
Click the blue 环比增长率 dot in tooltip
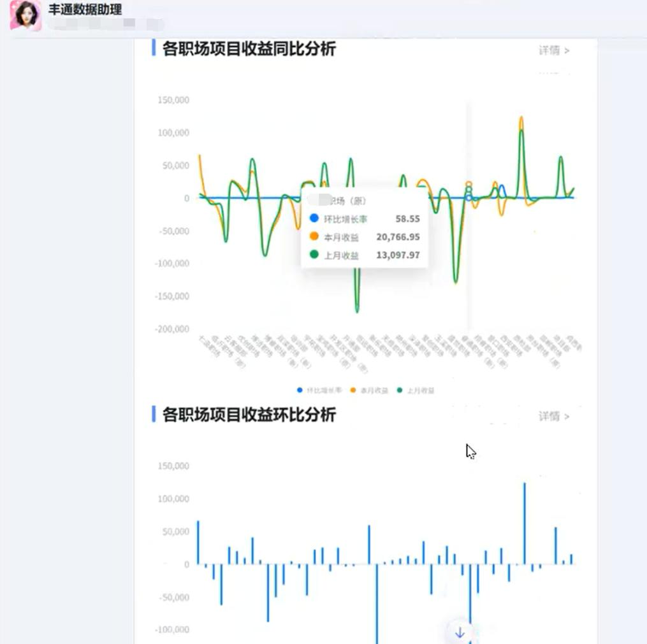tap(314, 218)
